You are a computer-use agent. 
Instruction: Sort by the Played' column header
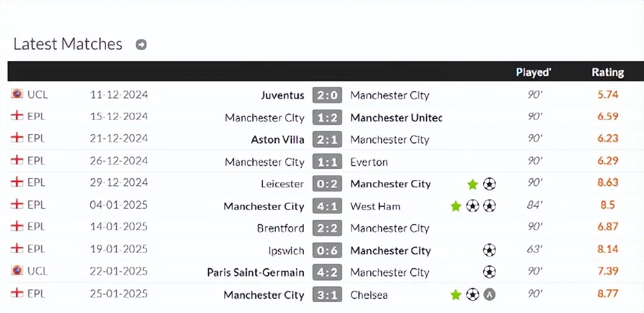(533, 72)
